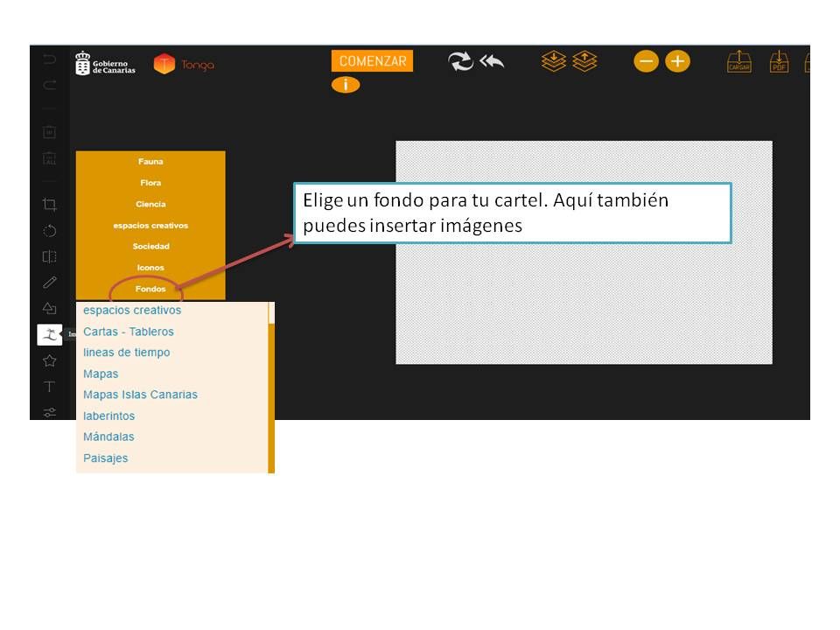Select the text tool (T icon)

[x=50, y=387]
